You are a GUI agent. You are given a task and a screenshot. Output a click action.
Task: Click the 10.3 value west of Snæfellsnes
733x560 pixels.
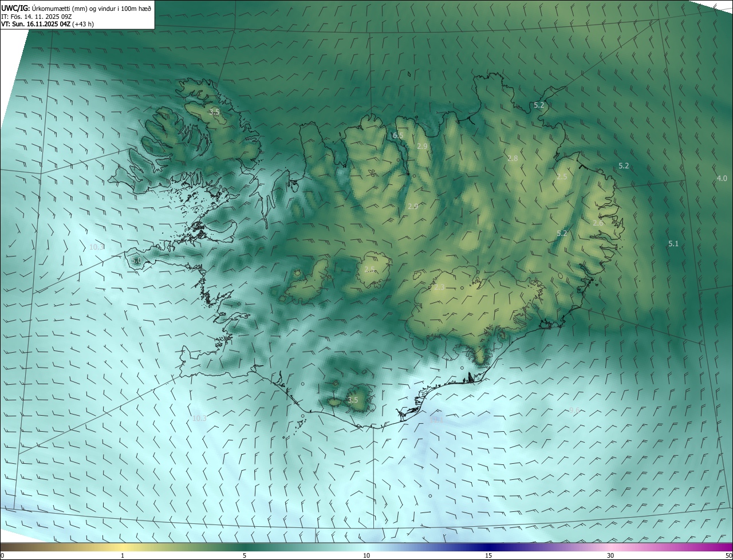coord(97,247)
